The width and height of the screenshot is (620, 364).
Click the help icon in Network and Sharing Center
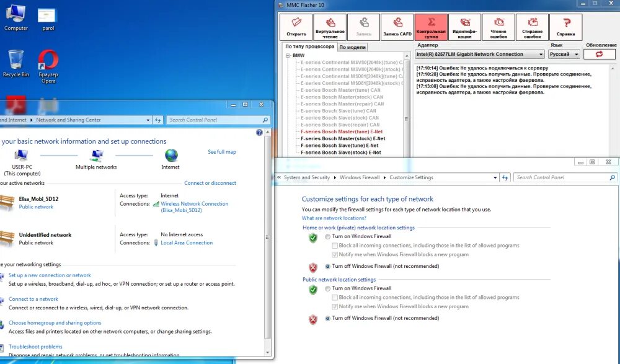pos(259,133)
